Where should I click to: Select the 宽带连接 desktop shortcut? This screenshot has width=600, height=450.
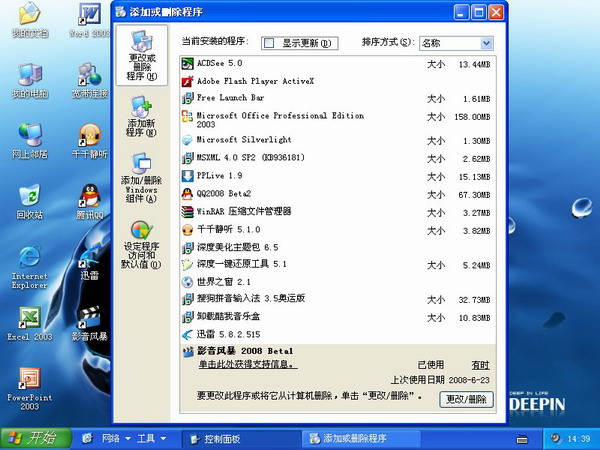(90, 80)
